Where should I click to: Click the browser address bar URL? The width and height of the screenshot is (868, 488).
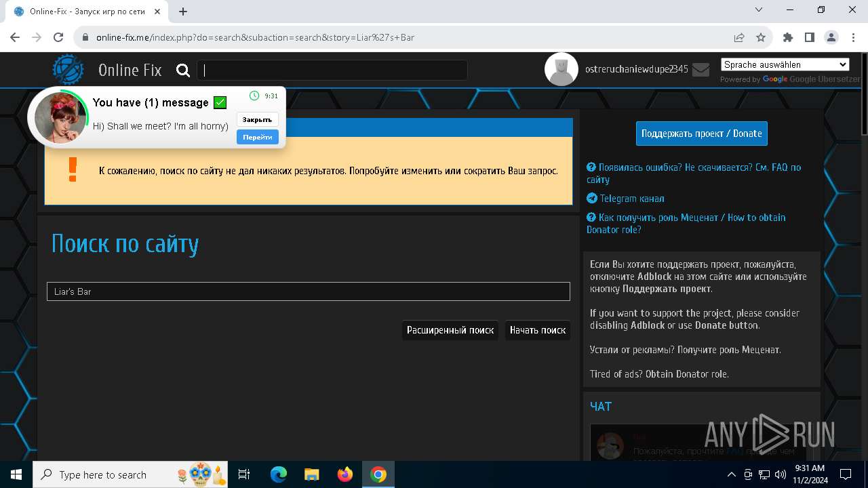(255, 37)
